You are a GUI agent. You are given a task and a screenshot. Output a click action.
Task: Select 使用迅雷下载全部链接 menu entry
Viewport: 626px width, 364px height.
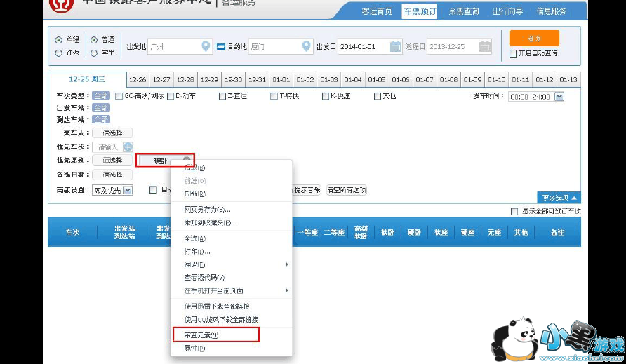click(x=231, y=306)
